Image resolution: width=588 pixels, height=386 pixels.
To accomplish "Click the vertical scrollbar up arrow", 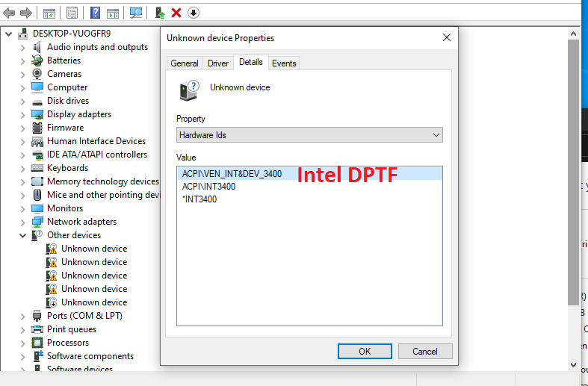I will click(573, 34).
